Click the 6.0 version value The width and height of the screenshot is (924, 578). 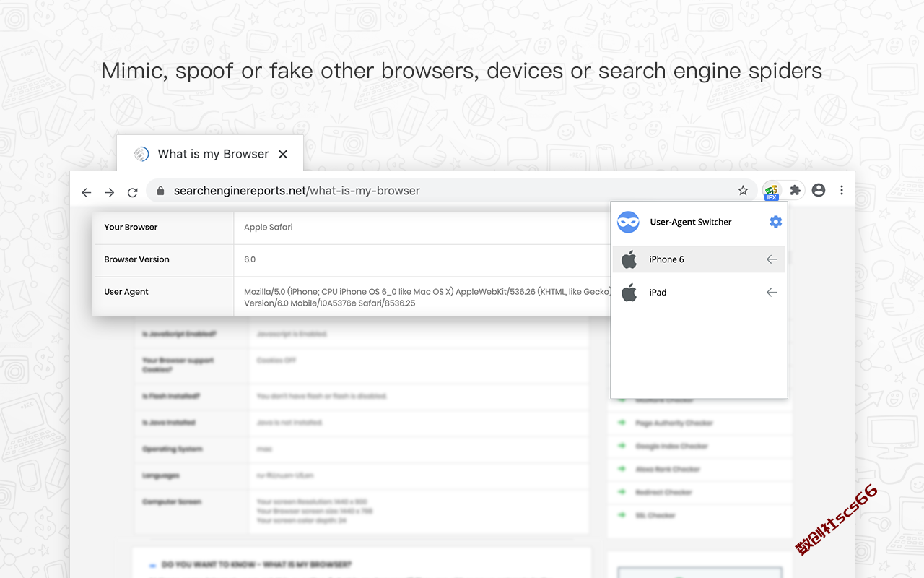[x=250, y=259]
